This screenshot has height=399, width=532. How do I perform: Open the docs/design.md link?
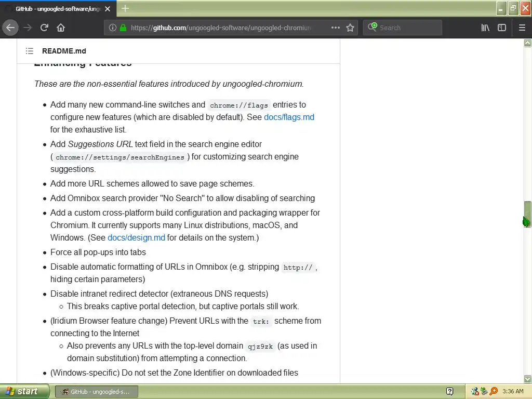click(x=137, y=237)
